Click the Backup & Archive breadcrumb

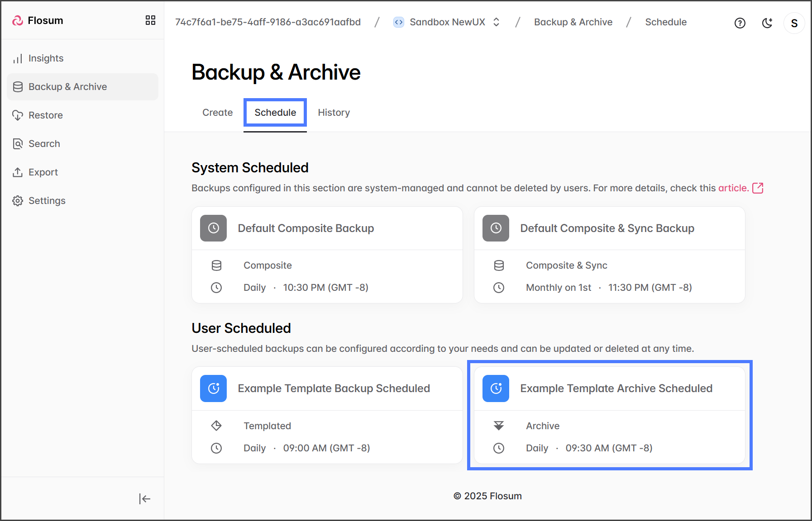(573, 22)
